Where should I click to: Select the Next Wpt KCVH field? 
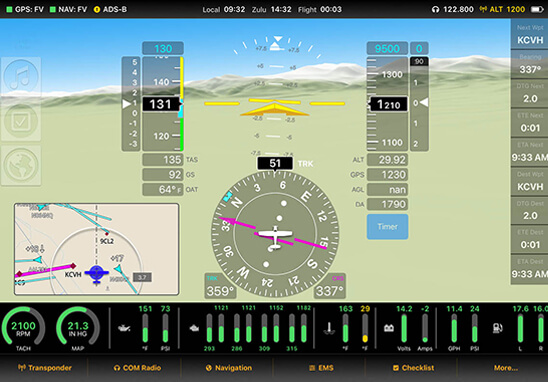click(530, 35)
